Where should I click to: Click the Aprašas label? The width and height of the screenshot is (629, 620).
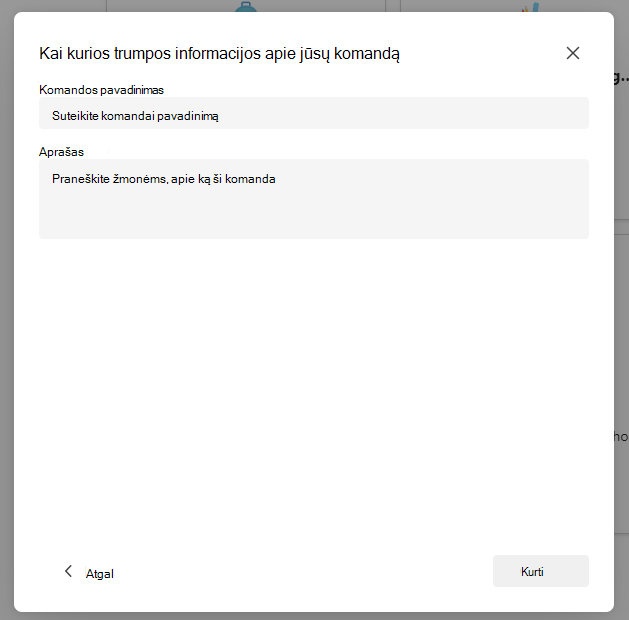pyautogui.click(x=61, y=152)
